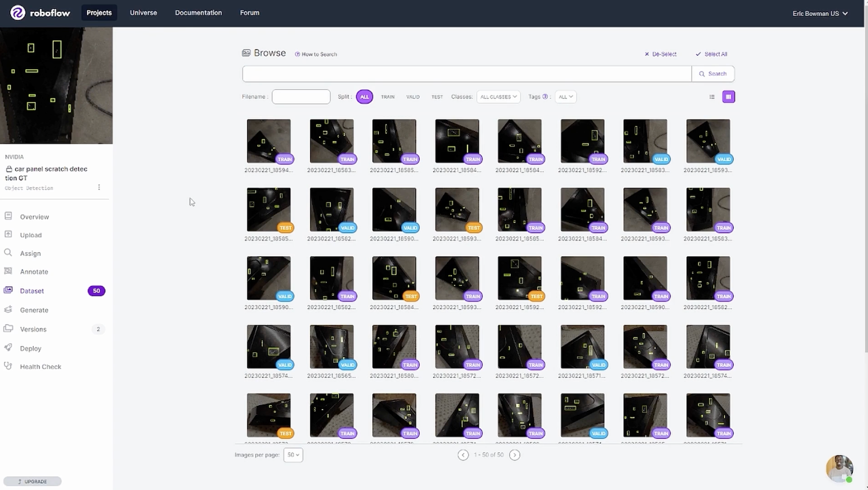The width and height of the screenshot is (868, 490).
Task: Click the Search button
Action: coord(713,74)
